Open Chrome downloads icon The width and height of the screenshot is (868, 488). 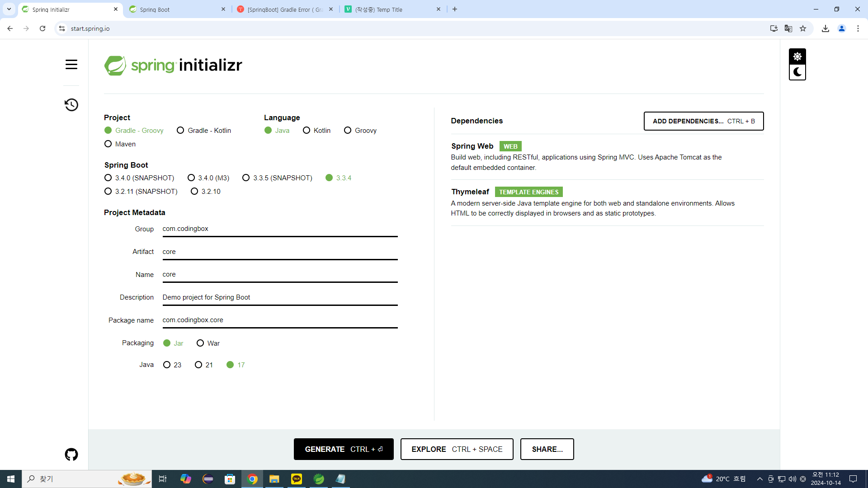point(826,28)
